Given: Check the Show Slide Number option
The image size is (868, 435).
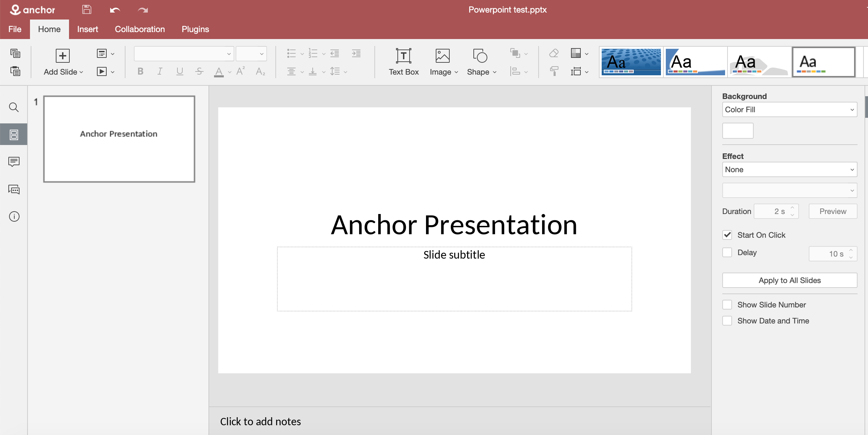Looking at the screenshot, I should click(x=727, y=305).
